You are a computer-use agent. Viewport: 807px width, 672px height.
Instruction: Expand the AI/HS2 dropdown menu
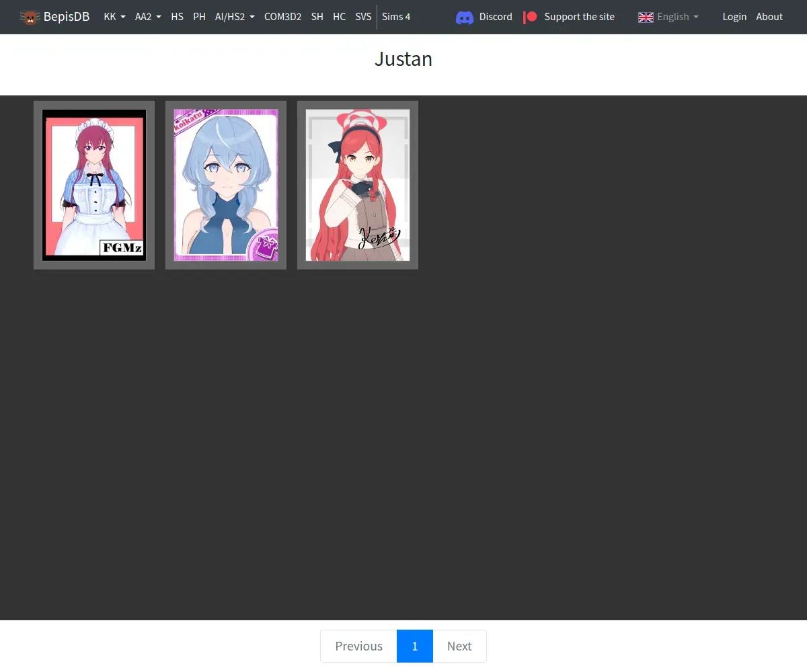pyautogui.click(x=235, y=17)
